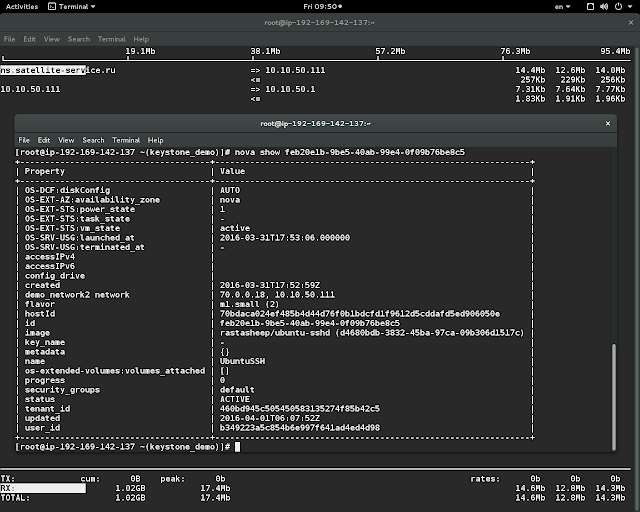This screenshot has width=640, height=512.
Task: Click the hostId hash value
Action: coord(360,314)
